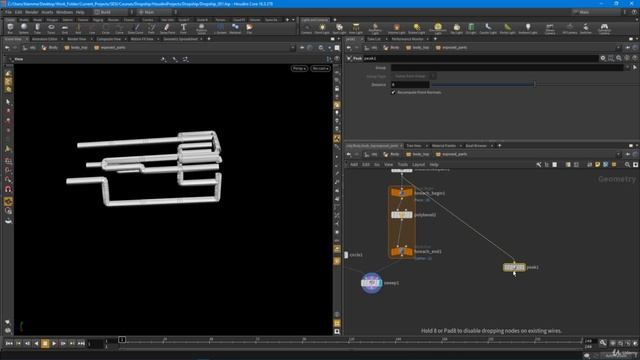The image size is (640, 360).
Task: Select the Torus shelf tool
Action: point(51,29)
